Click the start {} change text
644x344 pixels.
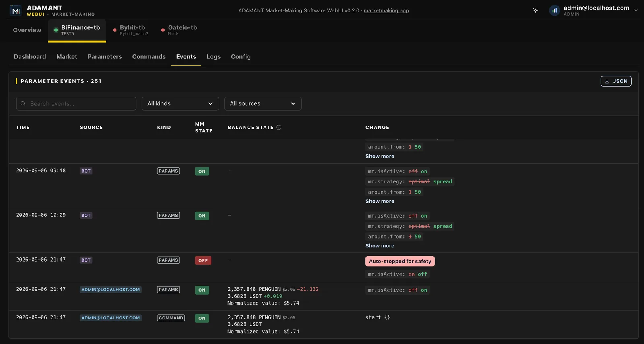(x=378, y=317)
